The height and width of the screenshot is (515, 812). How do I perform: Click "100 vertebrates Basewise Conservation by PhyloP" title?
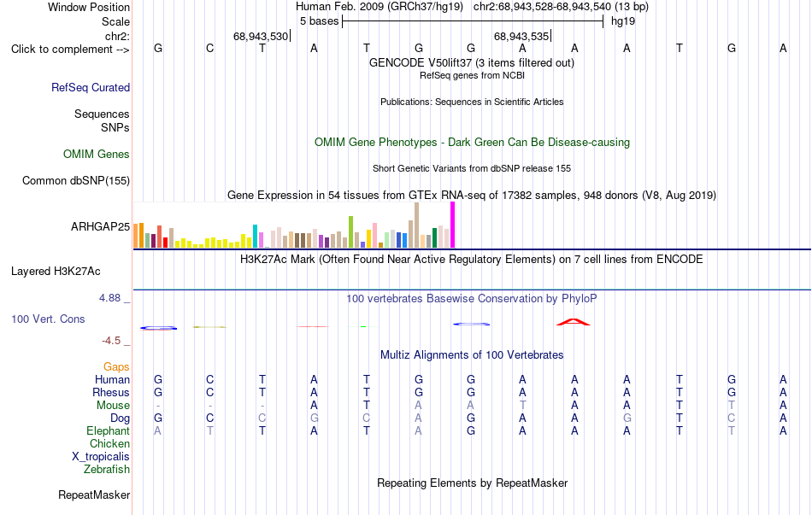(472, 299)
